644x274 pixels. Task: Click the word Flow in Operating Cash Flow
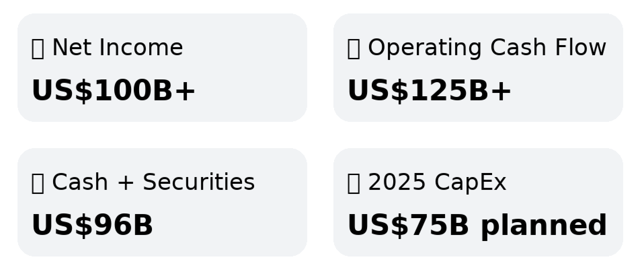[580, 47]
